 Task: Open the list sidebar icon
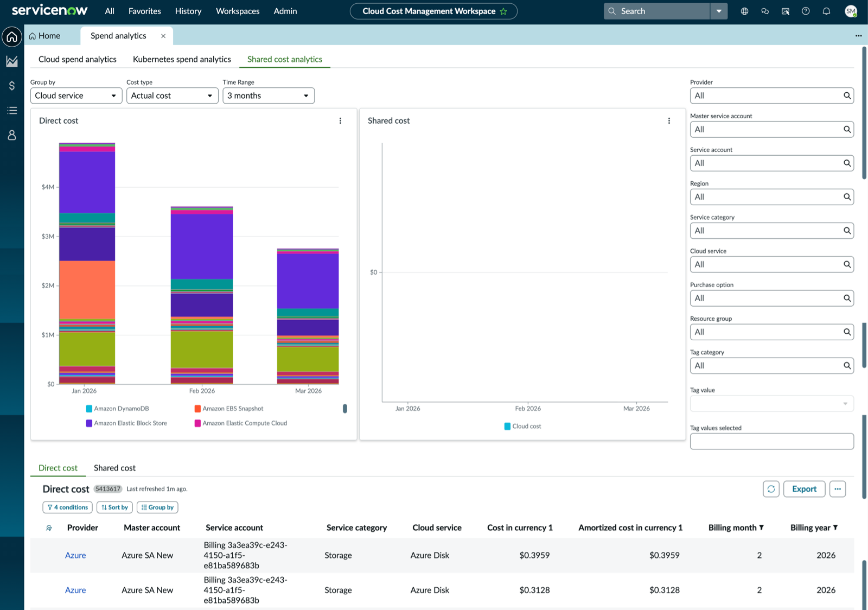click(x=12, y=110)
